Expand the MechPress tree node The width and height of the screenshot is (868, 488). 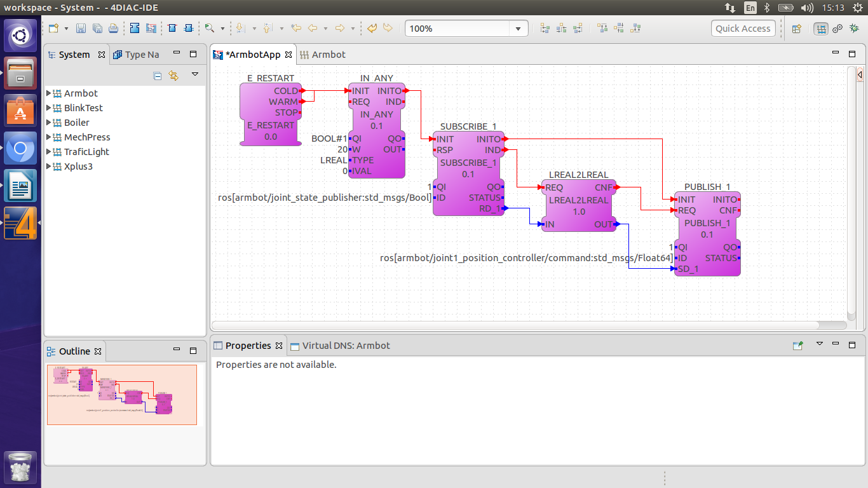[49, 137]
